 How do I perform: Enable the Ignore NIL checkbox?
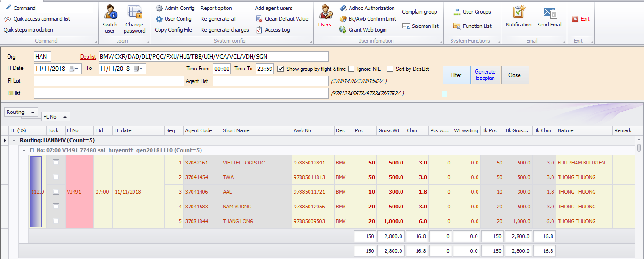(351, 69)
